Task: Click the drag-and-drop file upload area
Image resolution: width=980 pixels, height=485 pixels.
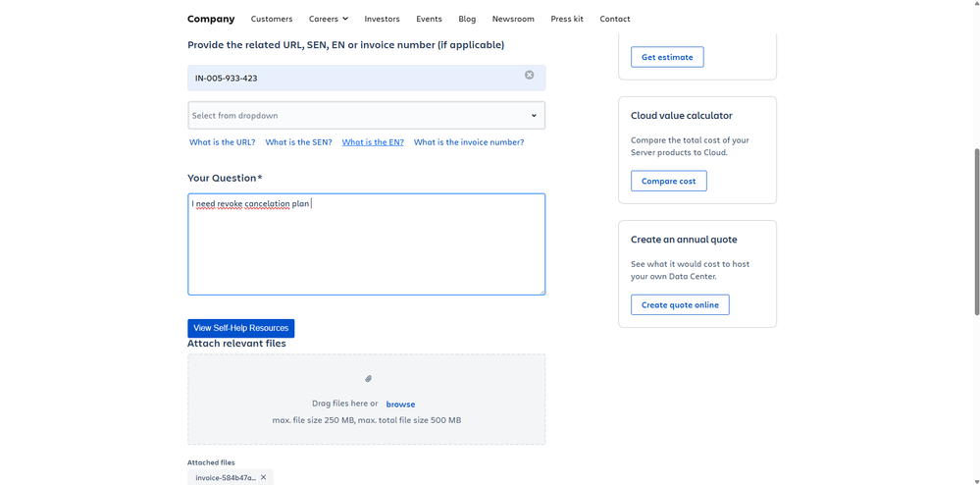Action: point(366,400)
